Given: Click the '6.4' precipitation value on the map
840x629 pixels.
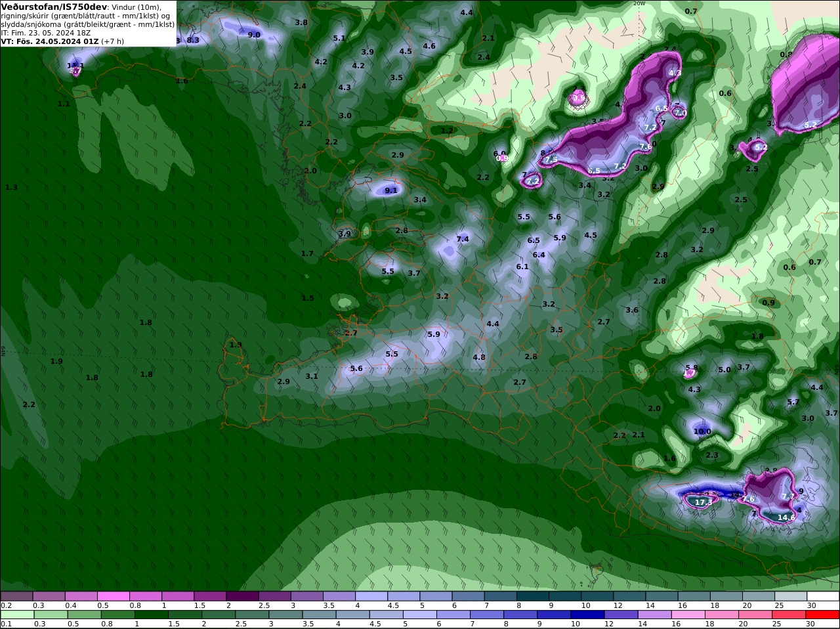Looking at the screenshot, I should pos(539,255).
